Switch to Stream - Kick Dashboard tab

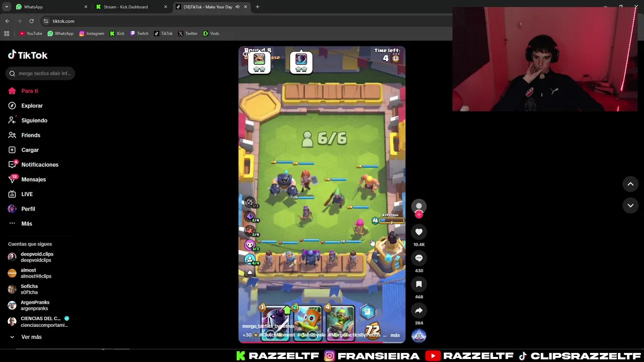click(x=131, y=7)
